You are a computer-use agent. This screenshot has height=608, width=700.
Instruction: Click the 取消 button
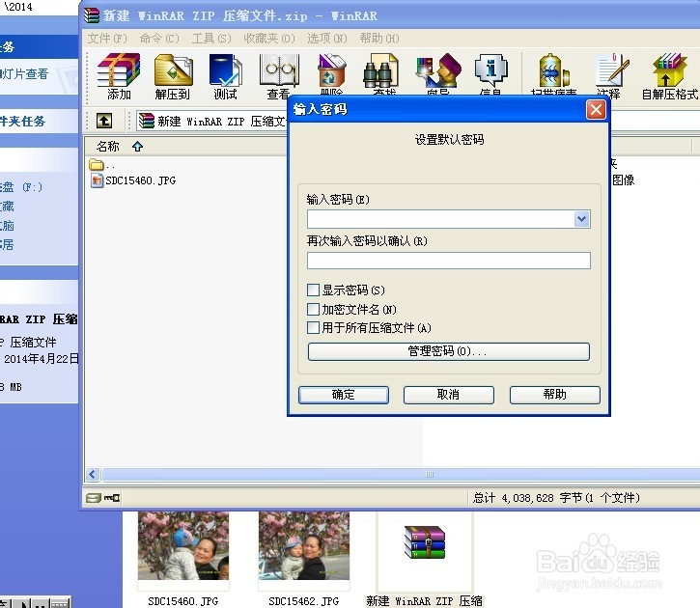tap(449, 395)
